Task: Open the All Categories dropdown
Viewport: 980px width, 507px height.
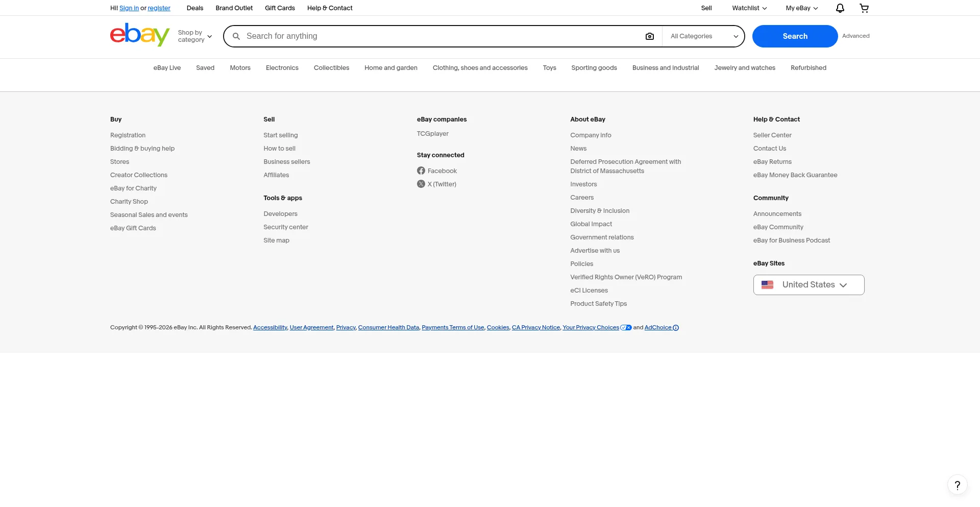Action: pos(704,36)
